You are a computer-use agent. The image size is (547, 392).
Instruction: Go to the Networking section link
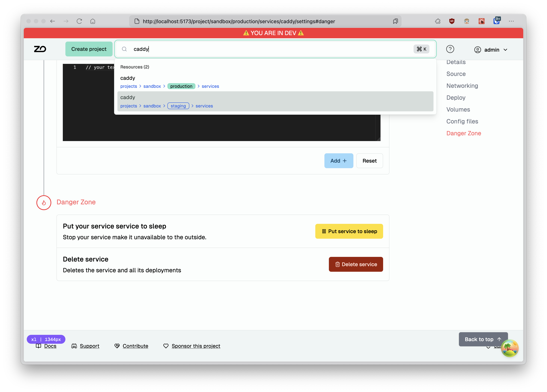pos(462,86)
